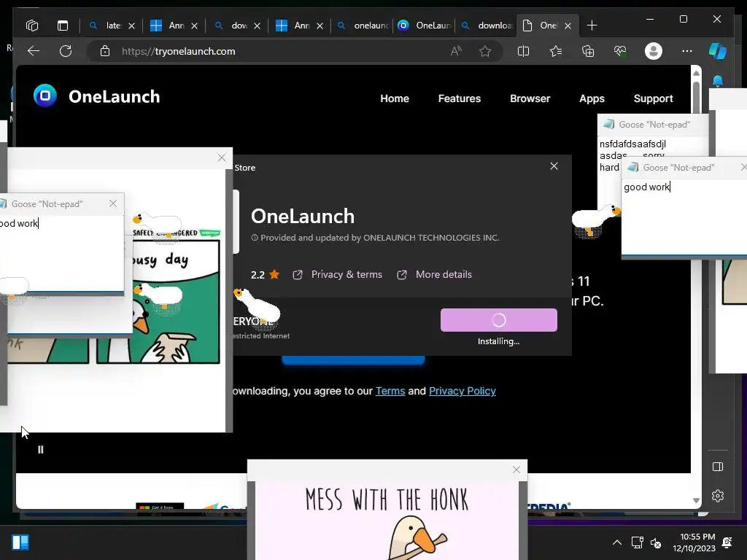Switch to the 'onelaunc' search tab

[363, 26]
